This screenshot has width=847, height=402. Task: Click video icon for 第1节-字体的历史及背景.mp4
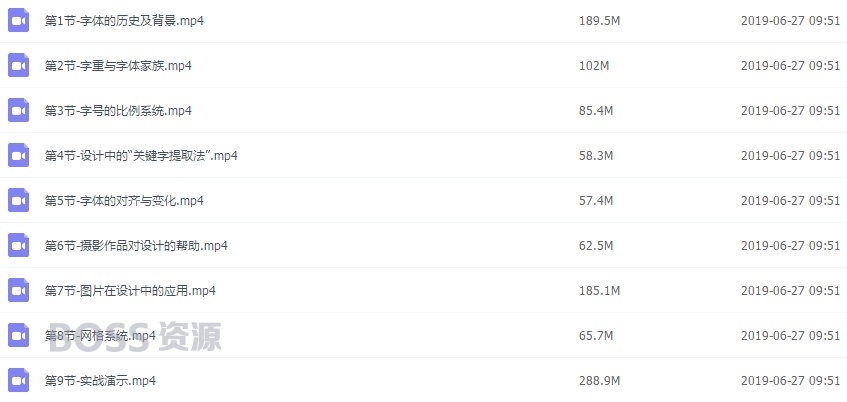18,21
